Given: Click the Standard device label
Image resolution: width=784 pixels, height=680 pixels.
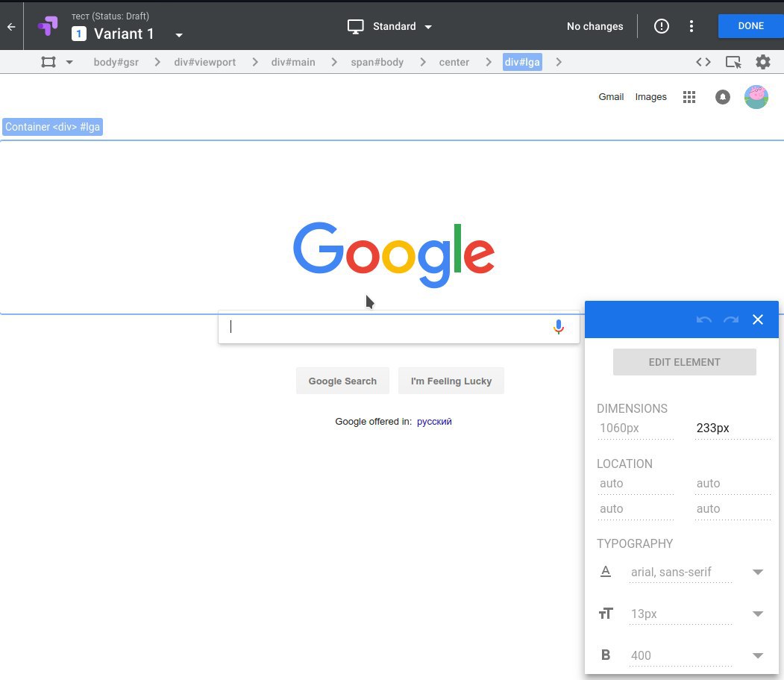Looking at the screenshot, I should click(x=394, y=27).
